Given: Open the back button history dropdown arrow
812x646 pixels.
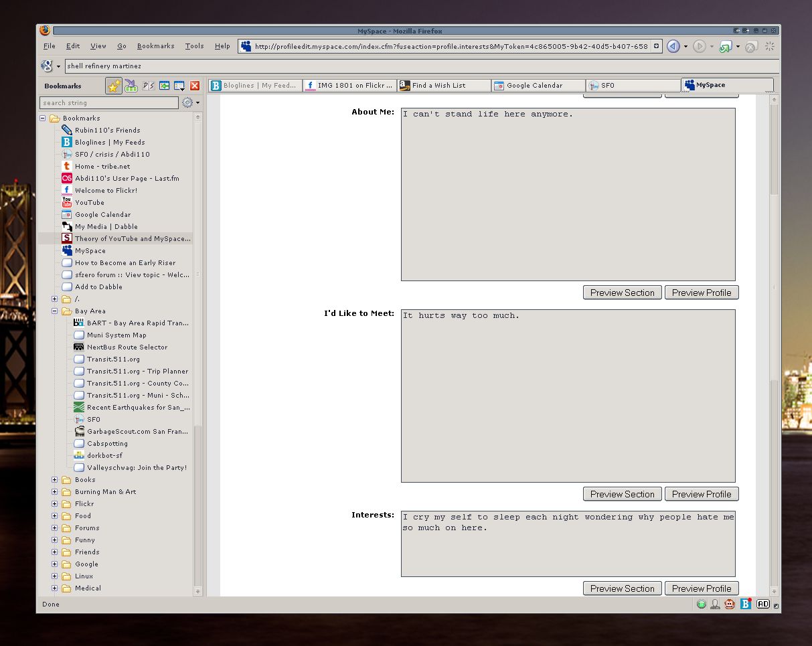Looking at the screenshot, I should click(x=685, y=47).
